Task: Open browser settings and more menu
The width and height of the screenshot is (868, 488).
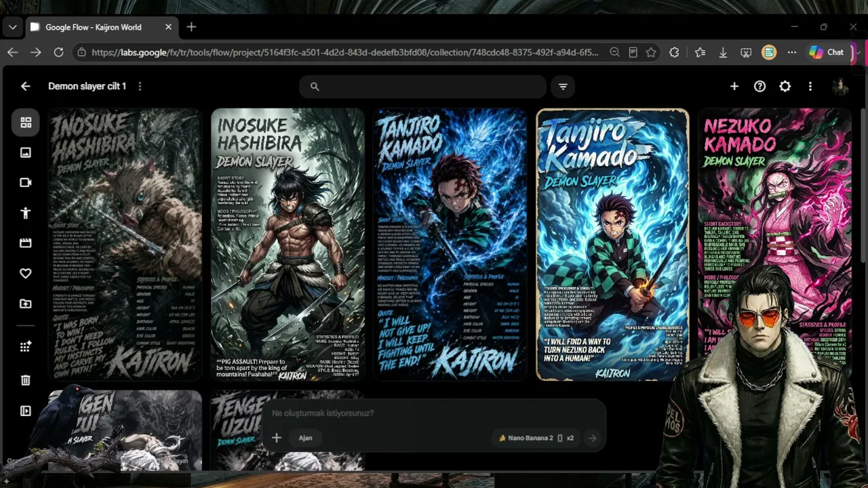Action: 791,52
